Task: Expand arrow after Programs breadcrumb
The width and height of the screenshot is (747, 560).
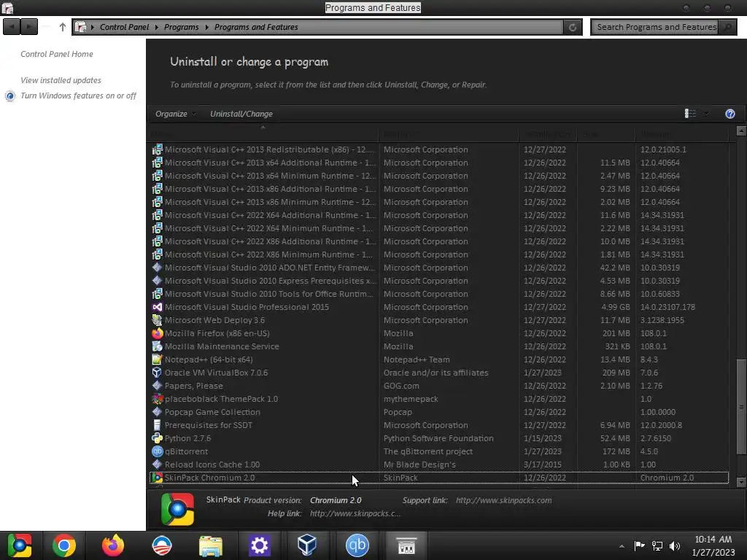Action: tap(206, 27)
